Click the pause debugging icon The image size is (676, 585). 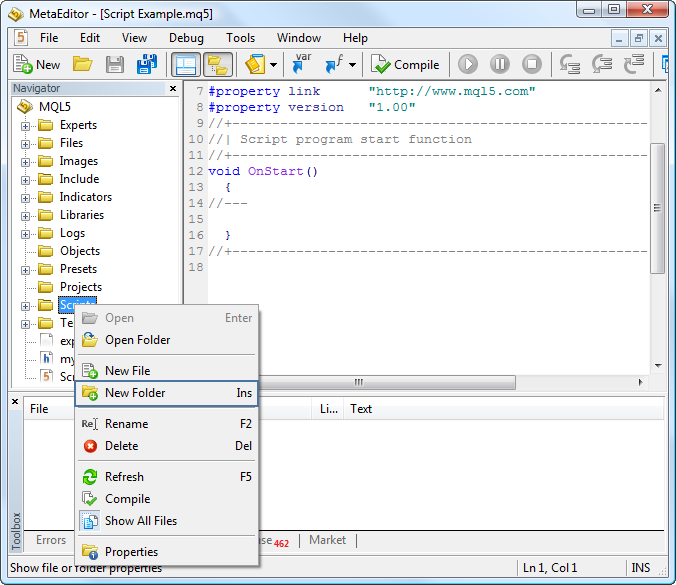pyautogui.click(x=500, y=64)
